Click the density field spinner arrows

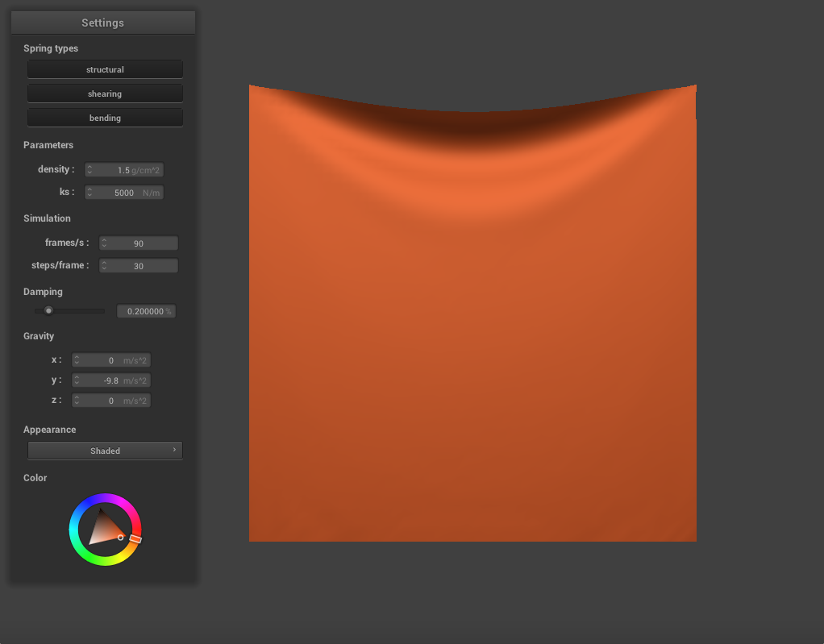click(x=89, y=170)
